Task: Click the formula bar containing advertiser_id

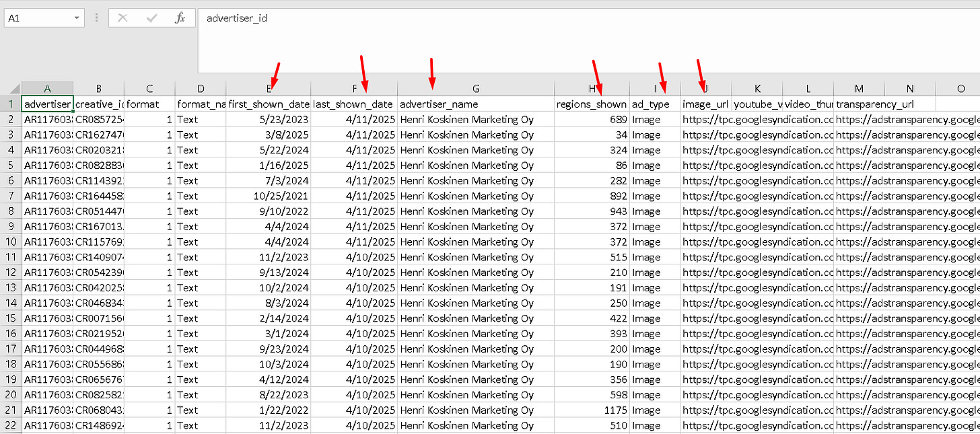Action: click(589, 40)
